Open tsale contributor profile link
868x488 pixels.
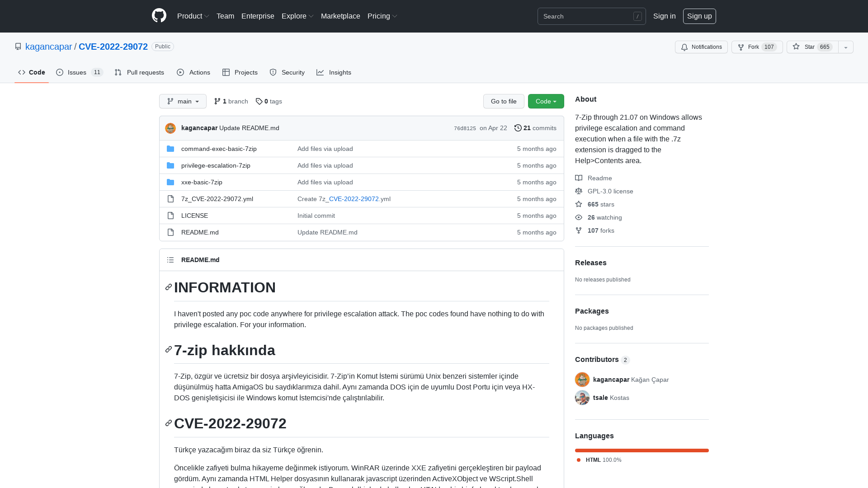(611, 398)
